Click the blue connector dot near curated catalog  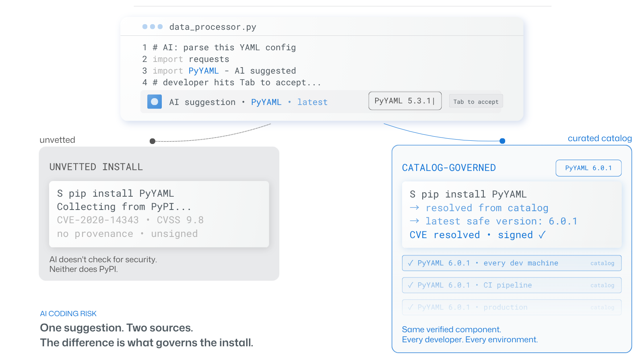(x=502, y=141)
